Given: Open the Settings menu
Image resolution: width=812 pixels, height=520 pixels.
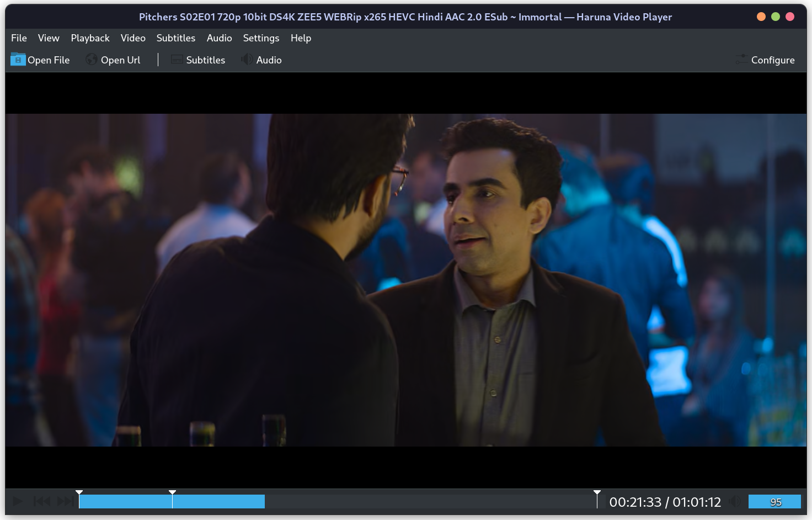Looking at the screenshot, I should tap(261, 38).
